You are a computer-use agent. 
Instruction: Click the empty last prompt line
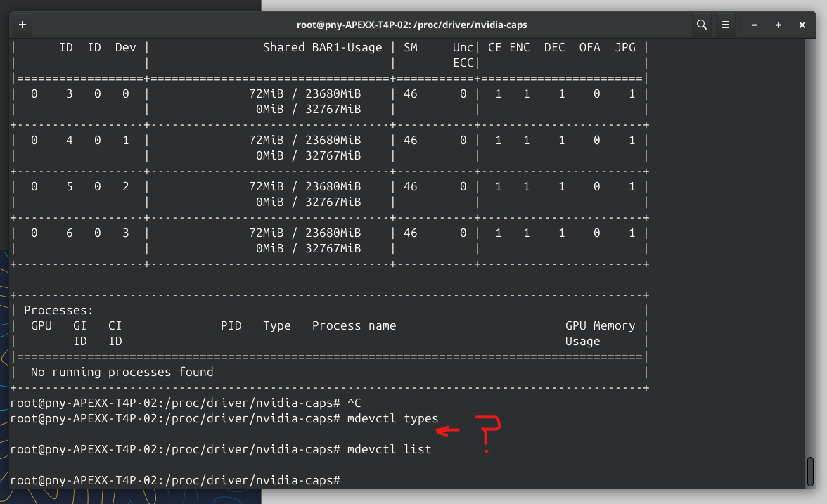click(x=492, y=480)
